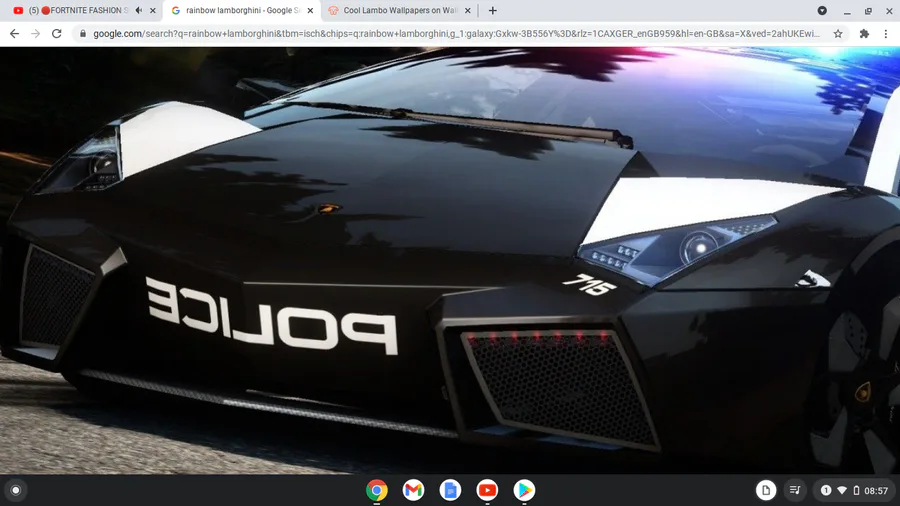Bookmark this page with the star icon
This screenshot has height=506, width=900.
838,34
